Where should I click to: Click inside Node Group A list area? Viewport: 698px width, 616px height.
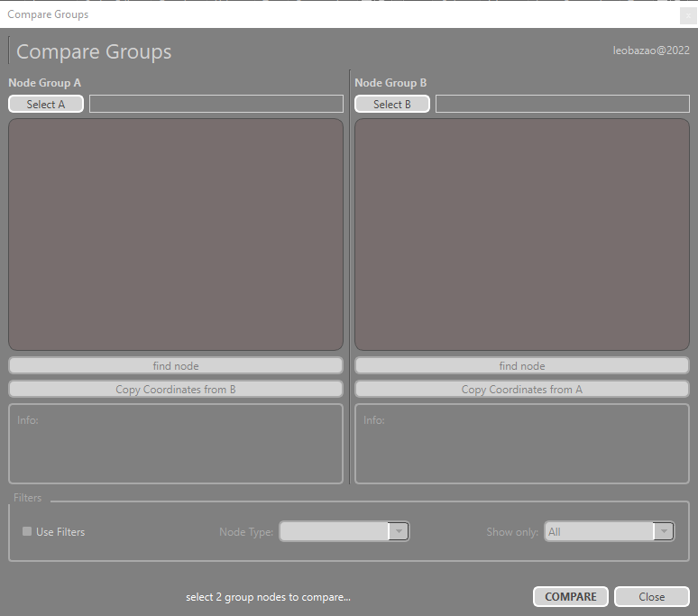[176, 234]
